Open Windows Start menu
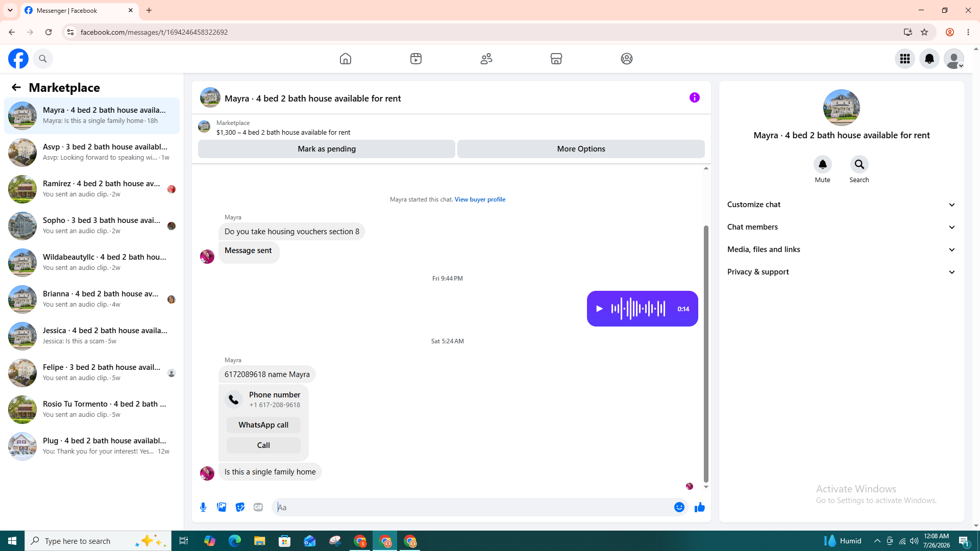This screenshot has height=551, width=980. point(12,541)
